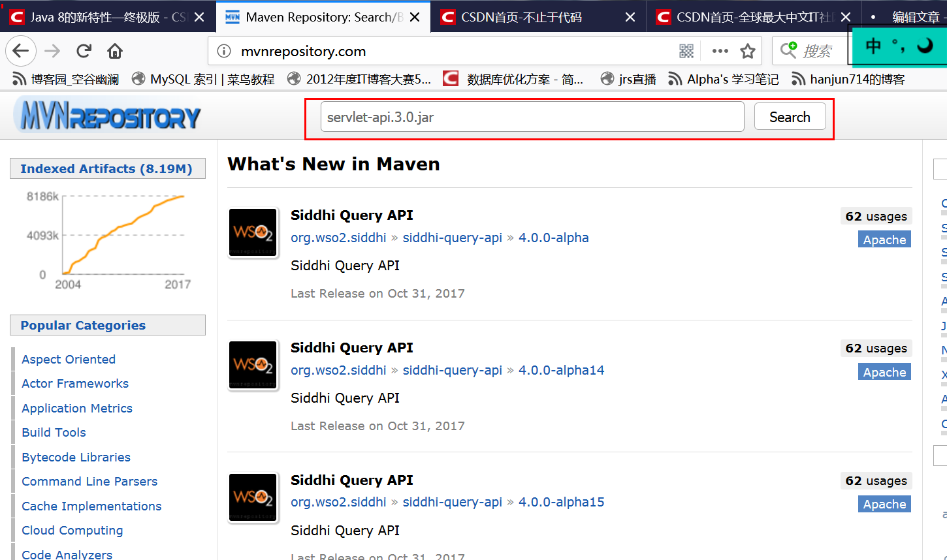Image resolution: width=947 pixels, height=560 pixels.
Task: Open the Aspect Oriented category
Action: tap(69, 359)
